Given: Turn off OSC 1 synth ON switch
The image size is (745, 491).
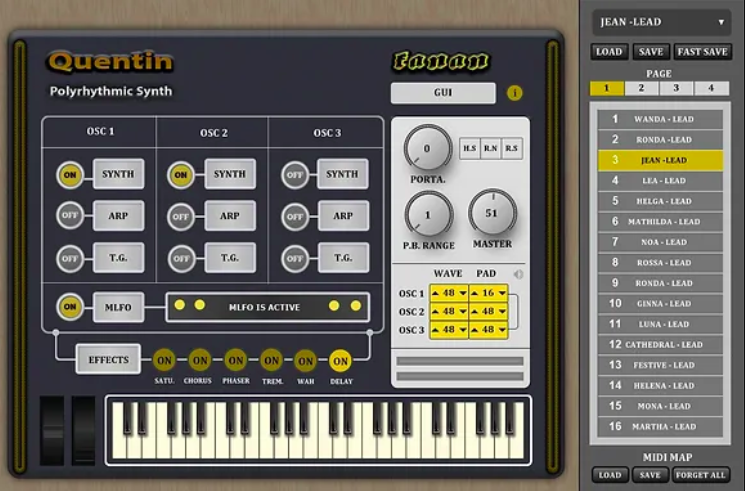Looking at the screenshot, I should (x=69, y=174).
